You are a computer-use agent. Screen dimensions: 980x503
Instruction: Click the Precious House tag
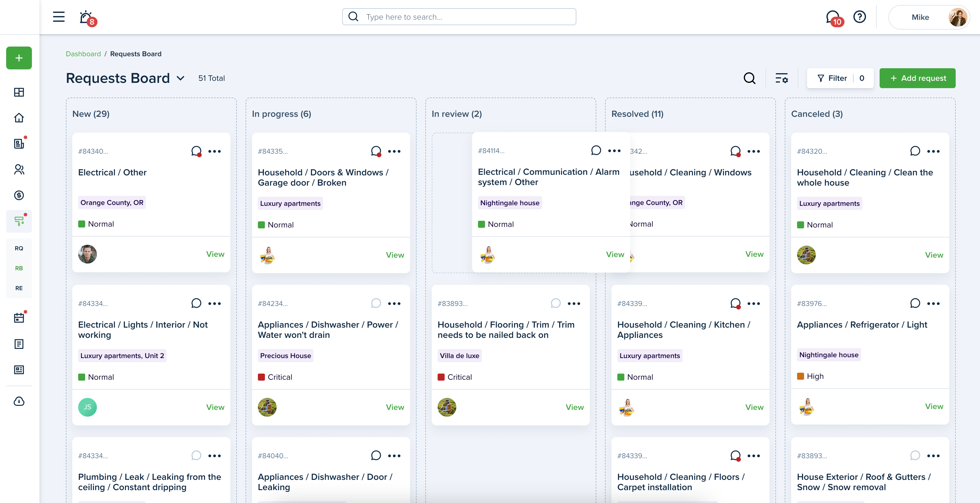[x=285, y=355]
